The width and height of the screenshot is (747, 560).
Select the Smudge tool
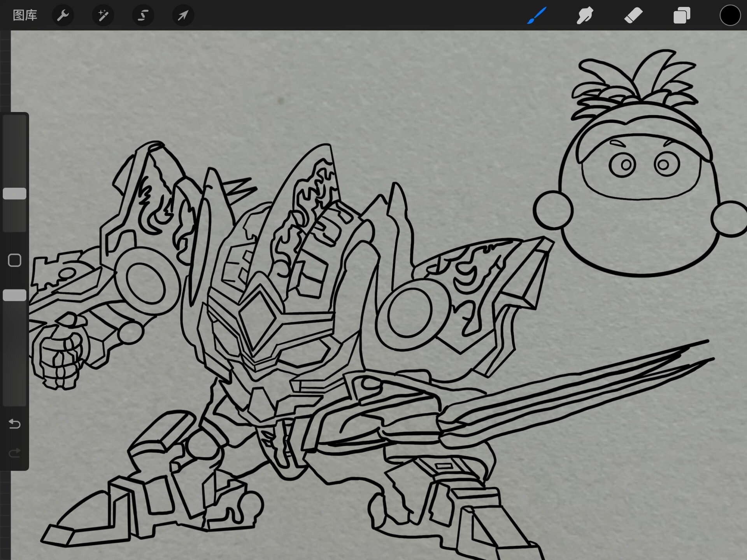(x=585, y=16)
